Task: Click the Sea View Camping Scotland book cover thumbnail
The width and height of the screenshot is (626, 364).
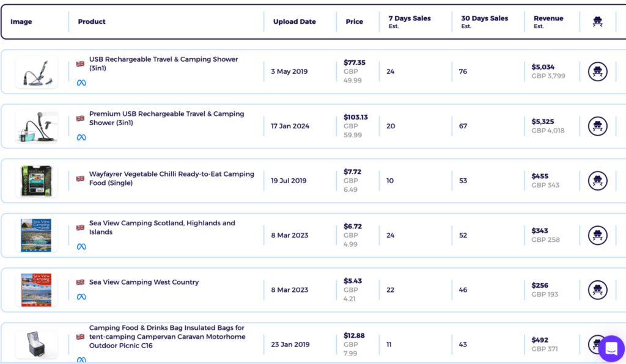Action: (x=36, y=235)
